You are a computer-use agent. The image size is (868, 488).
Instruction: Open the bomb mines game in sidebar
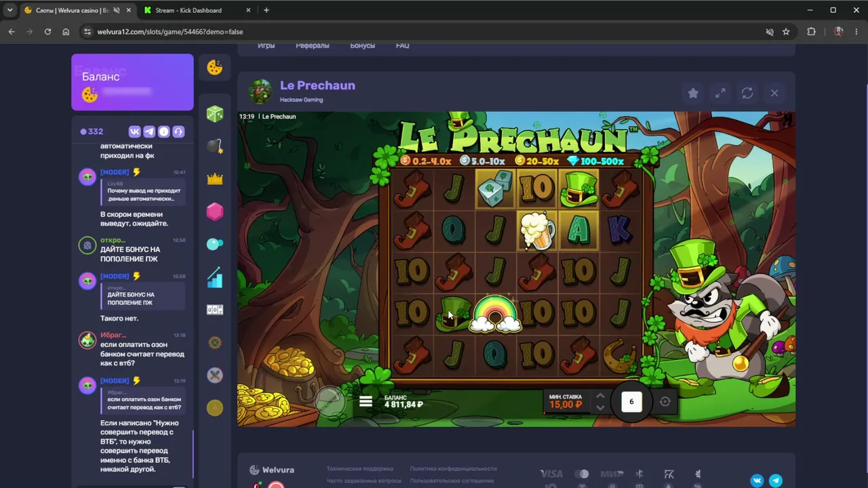[215, 146]
